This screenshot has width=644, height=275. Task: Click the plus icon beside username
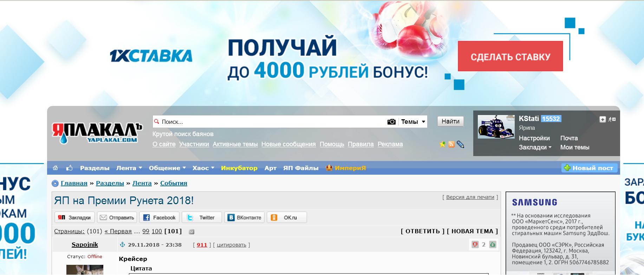click(602, 119)
